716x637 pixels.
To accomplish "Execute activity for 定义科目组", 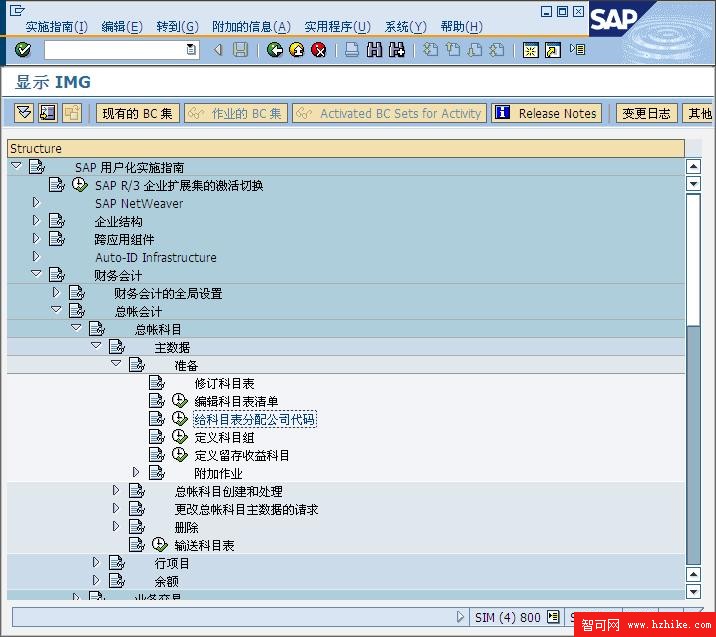I will pos(179,437).
